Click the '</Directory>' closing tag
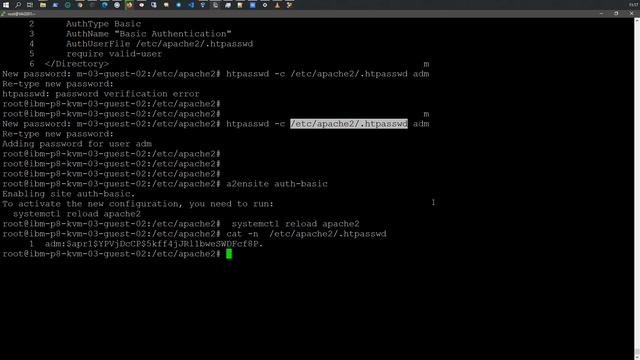Screen dimensions: 640x360 [x=77, y=64]
